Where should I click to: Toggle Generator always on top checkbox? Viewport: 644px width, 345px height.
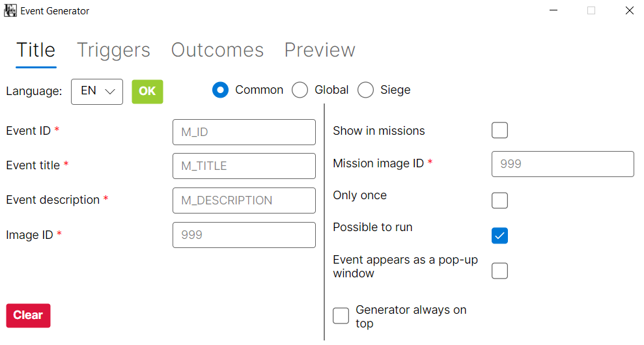point(341,316)
